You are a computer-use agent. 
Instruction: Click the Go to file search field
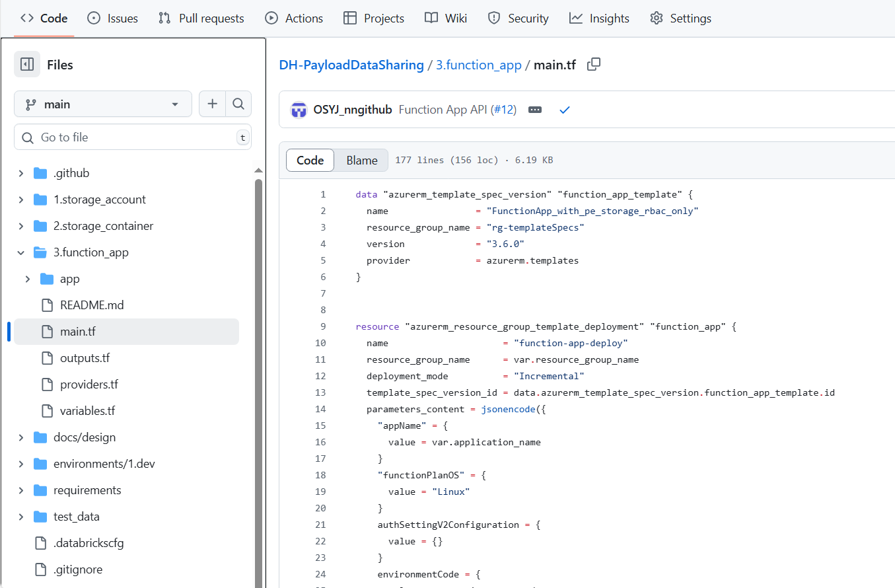point(133,137)
